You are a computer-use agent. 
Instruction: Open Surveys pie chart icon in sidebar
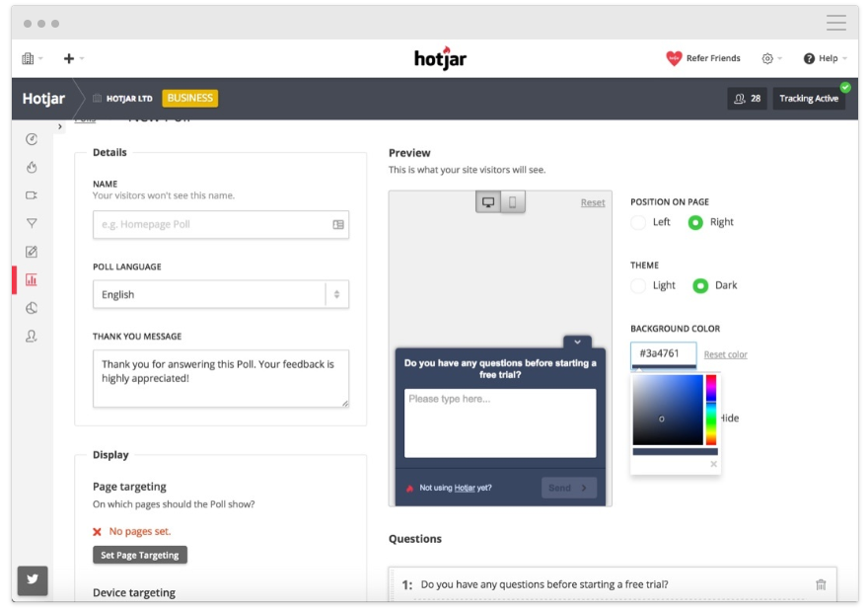[32, 308]
